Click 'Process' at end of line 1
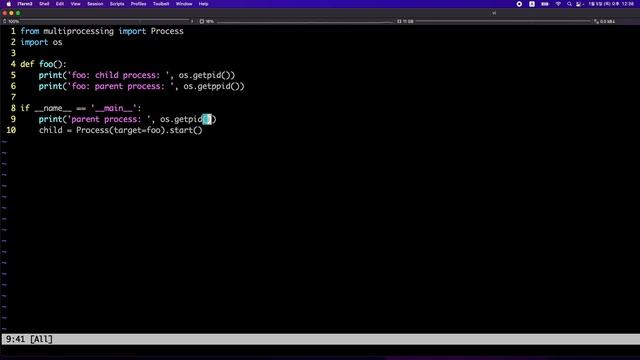The image size is (640, 360). (x=167, y=31)
